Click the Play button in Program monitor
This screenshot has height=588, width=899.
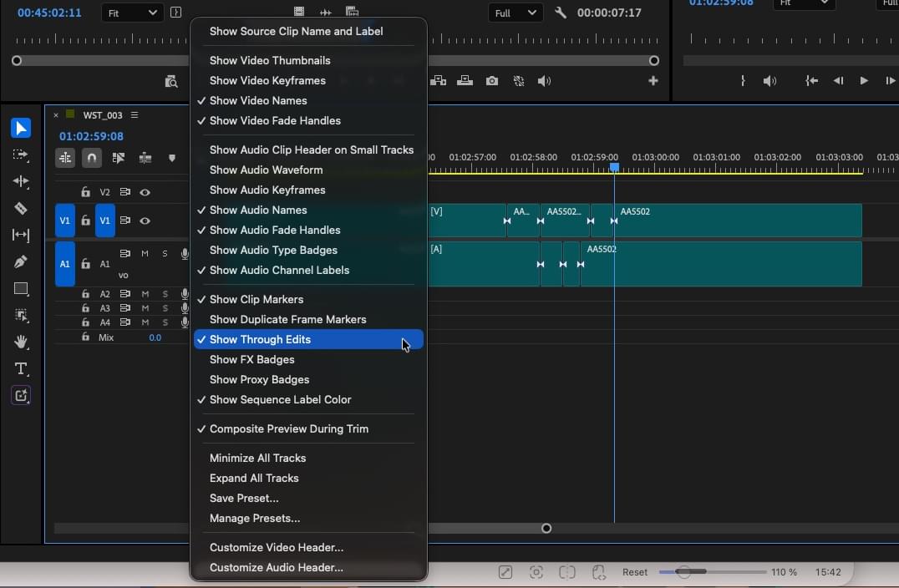click(863, 81)
